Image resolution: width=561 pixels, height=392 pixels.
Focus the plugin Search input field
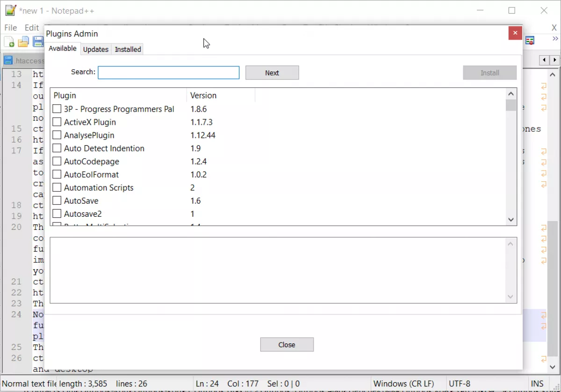point(169,72)
